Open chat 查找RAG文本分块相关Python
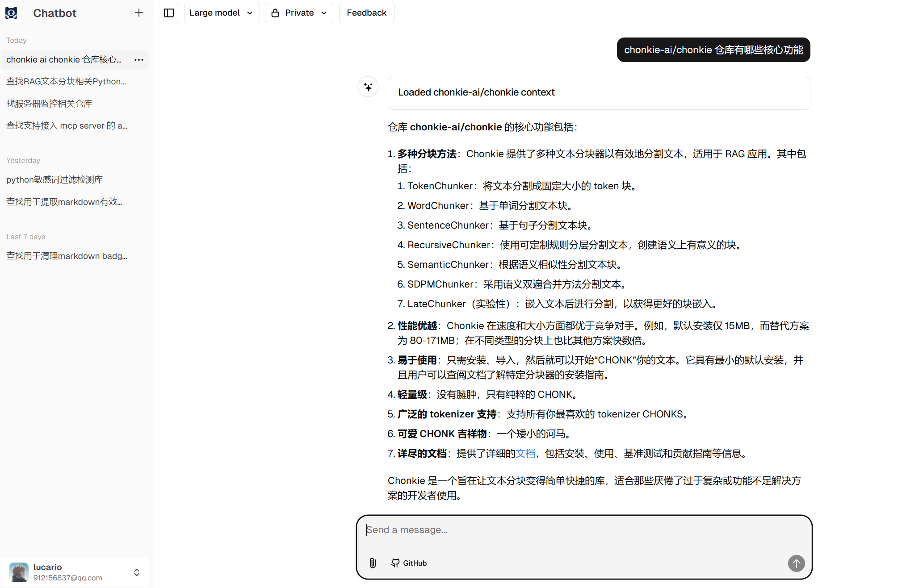The height and width of the screenshot is (588, 923). point(75,81)
